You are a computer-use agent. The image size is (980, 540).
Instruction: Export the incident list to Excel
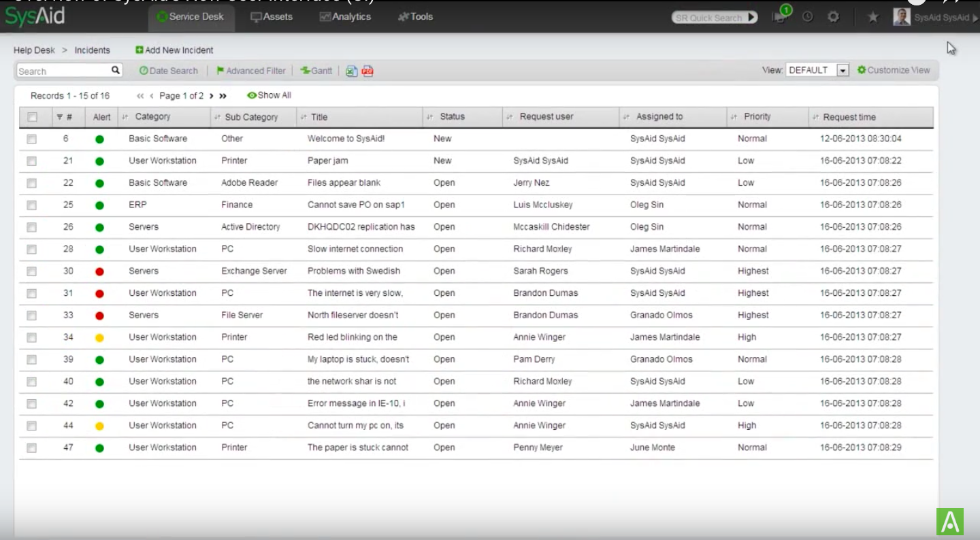pos(350,71)
